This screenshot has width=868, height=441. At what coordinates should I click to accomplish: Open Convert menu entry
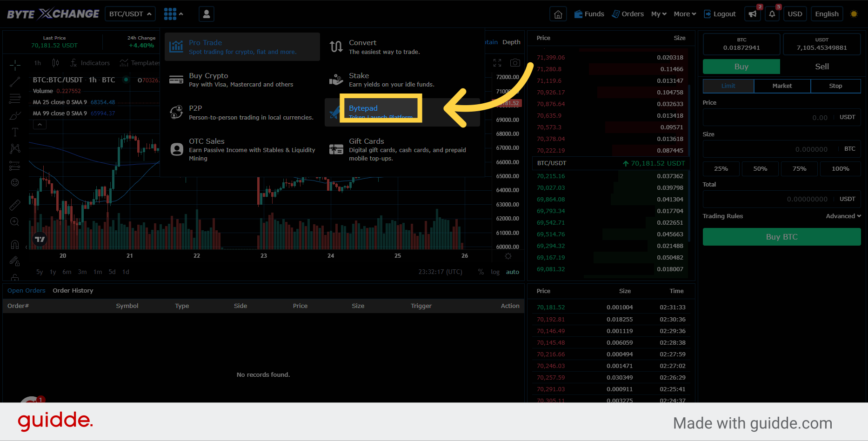tap(402, 47)
